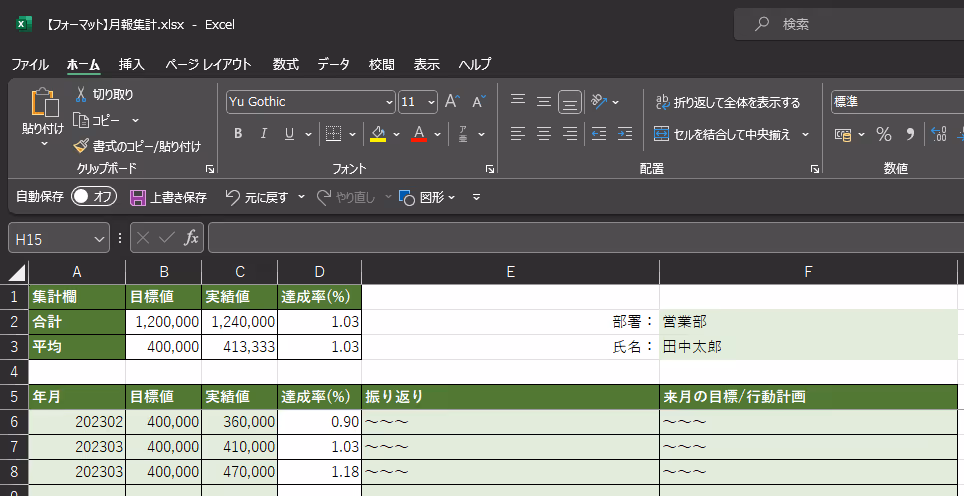
Task: Align text to top
Action: [x=518, y=101]
